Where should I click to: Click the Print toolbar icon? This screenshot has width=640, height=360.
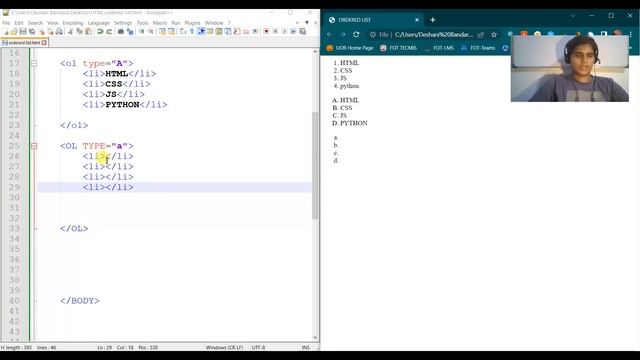(x=59, y=31)
